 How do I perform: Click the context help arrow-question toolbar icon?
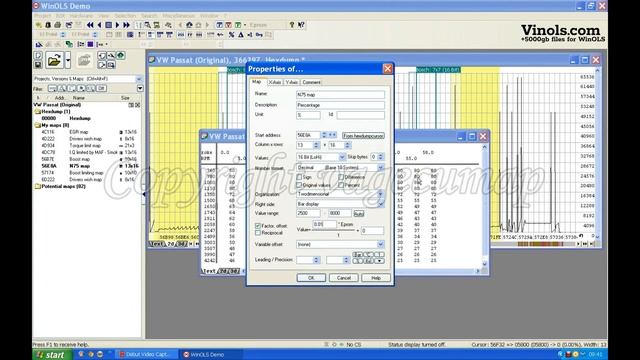(x=301, y=25)
